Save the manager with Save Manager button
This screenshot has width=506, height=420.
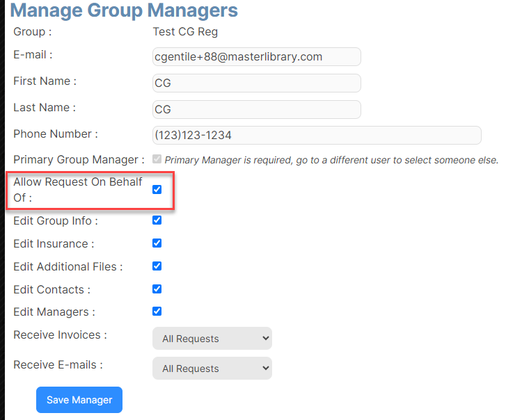coord(79,400)
